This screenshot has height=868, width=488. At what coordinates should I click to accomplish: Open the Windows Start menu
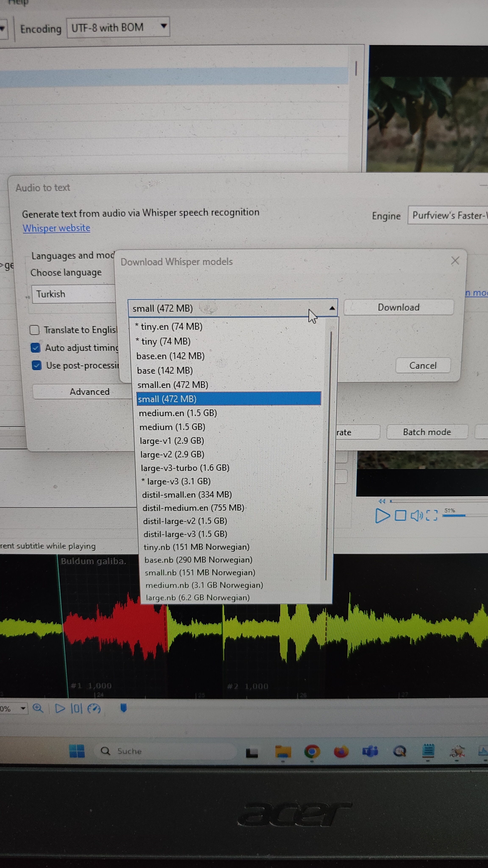coord(77,751)
